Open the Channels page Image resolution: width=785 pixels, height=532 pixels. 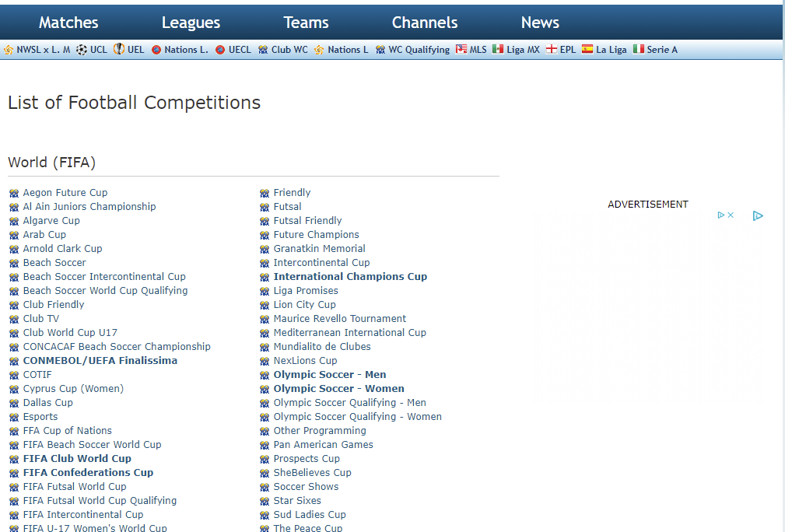[425, 23]
